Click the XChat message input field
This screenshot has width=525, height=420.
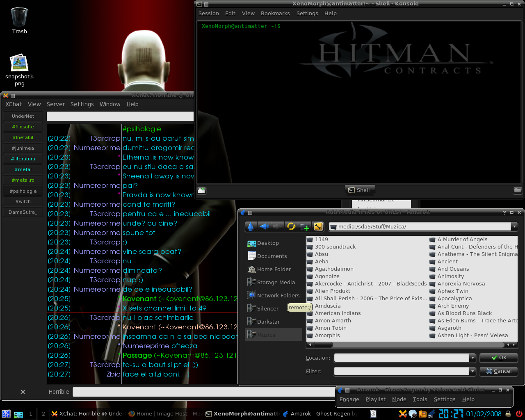click(204, 392)
